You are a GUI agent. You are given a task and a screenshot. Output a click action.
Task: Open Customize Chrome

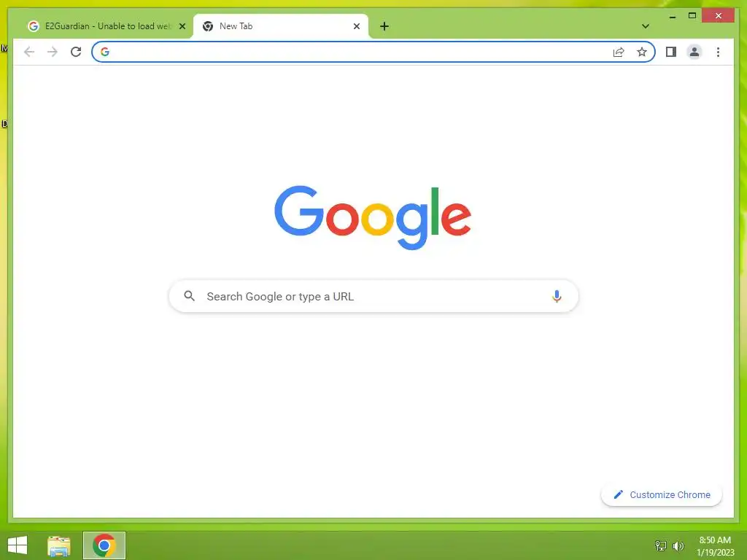point(662,495)
